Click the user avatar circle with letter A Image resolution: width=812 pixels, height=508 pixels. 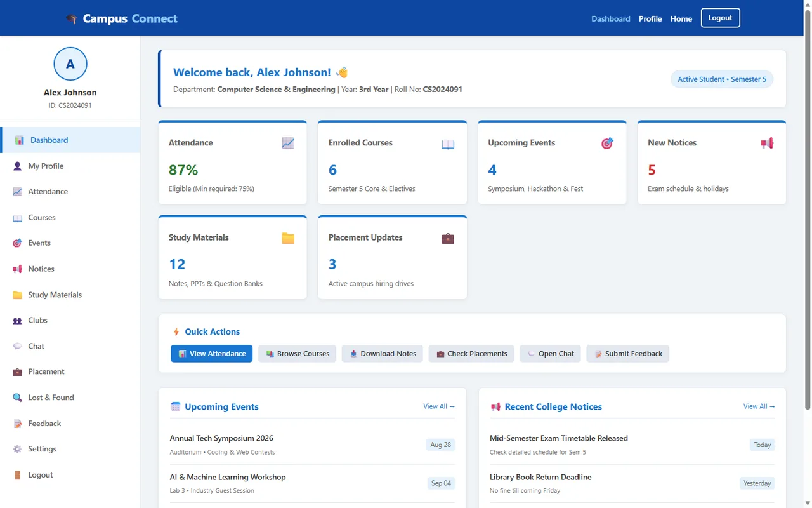[x=70, y=63]
